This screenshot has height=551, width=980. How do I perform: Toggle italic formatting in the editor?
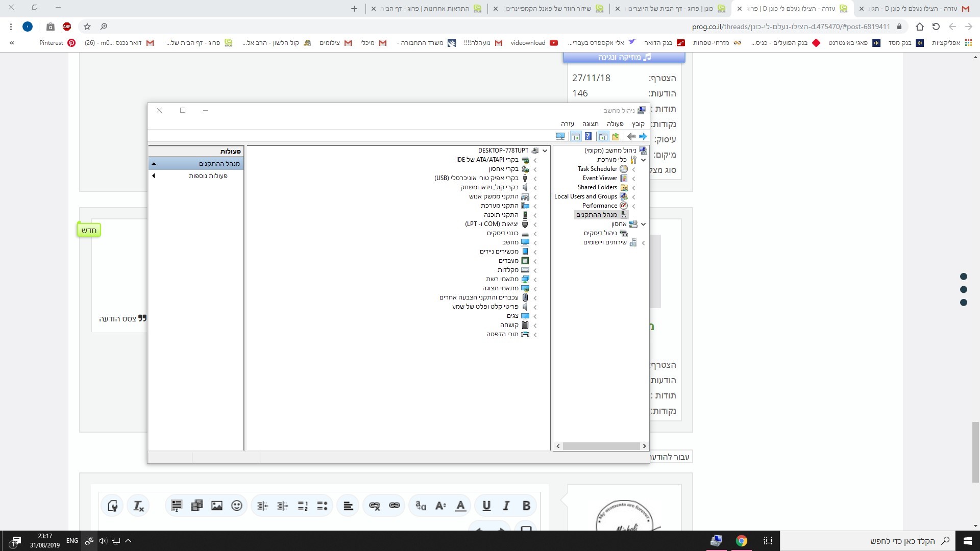[x=506, y=506]
